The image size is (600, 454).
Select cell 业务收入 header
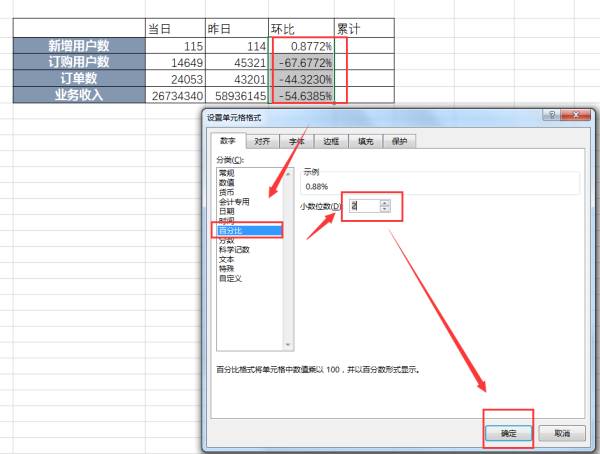79,95
